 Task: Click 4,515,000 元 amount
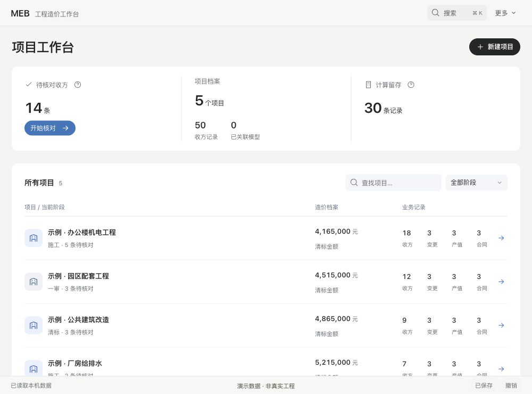click(x=336, y=275)
